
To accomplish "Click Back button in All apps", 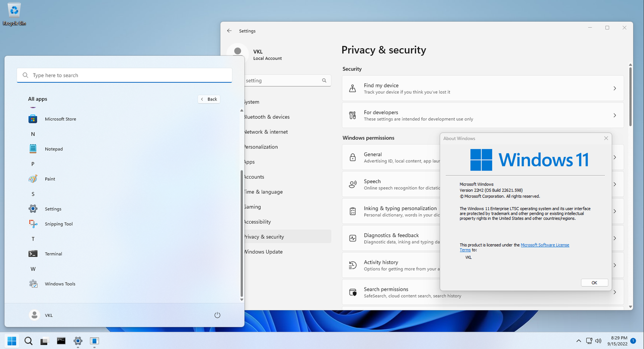I will point(209,99).
